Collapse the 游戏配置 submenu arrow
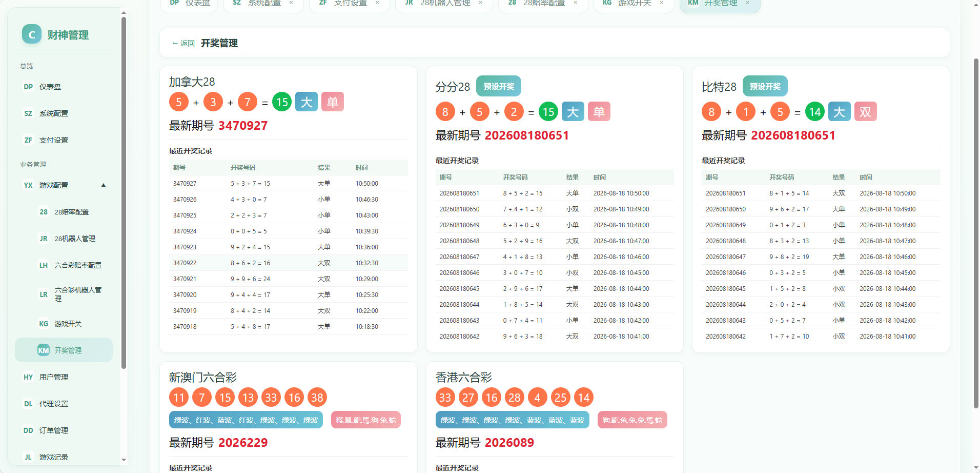Image resolution: width=980 pixels, height=473 pixels. pos(104,185)
